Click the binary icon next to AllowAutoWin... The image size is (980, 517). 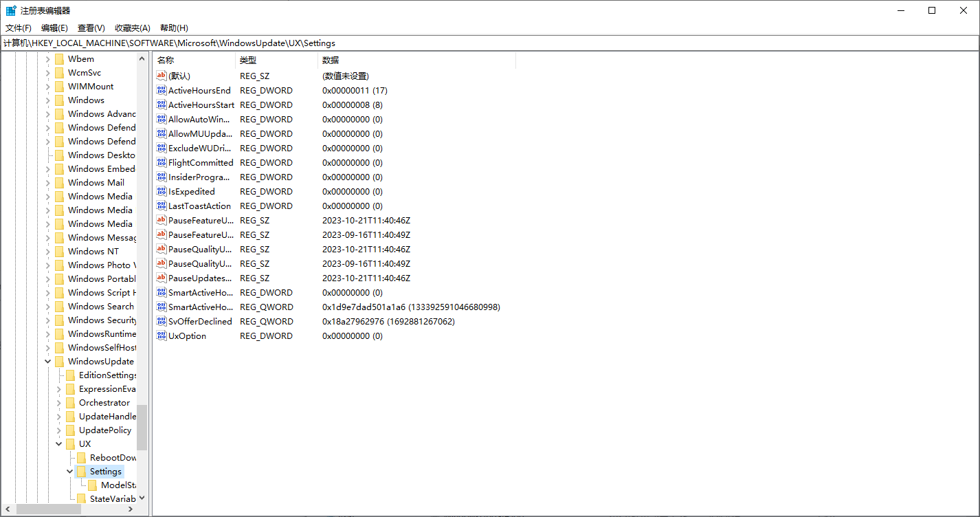(x=162, y=119)
